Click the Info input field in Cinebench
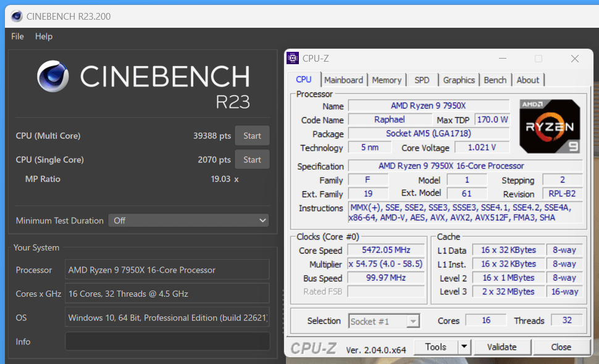 (x=167, y=342)
